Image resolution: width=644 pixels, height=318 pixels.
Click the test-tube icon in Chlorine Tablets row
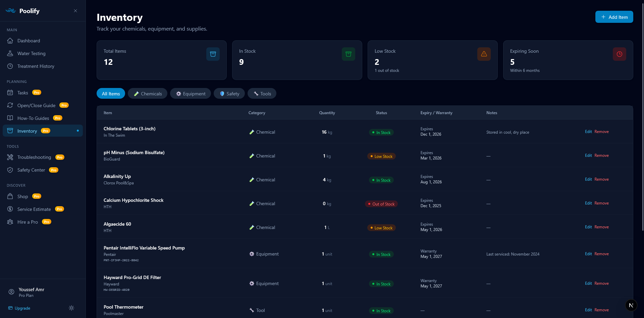click(252, 132)
